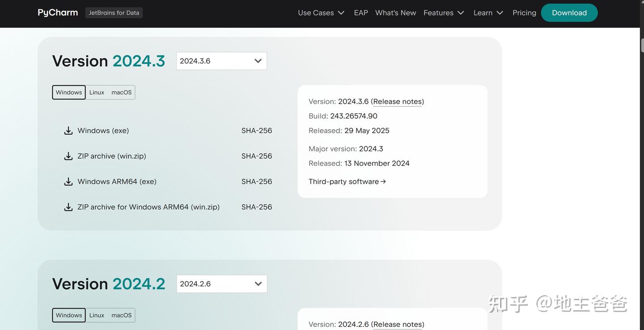This screenshot has height=330, width=644.
Task: Select Linux tab under Version 2024.2
Action: [x=97, y=315]
